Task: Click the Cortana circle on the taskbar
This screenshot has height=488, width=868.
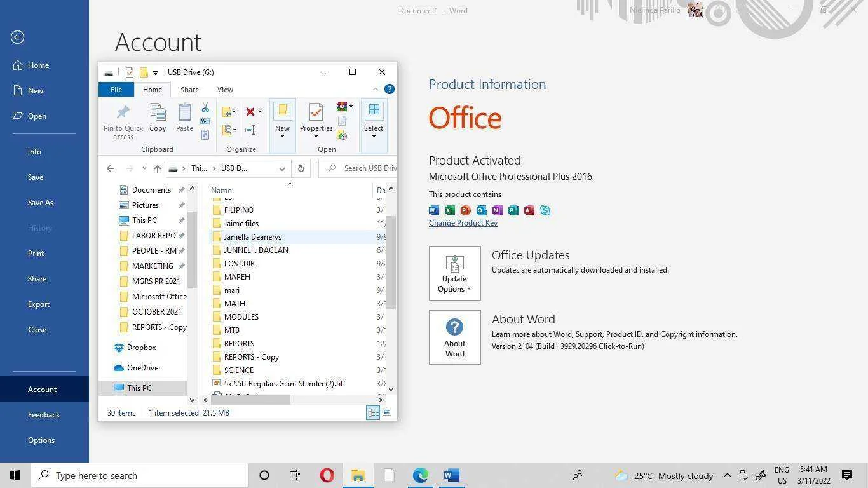Action: (x=264, y=475)
